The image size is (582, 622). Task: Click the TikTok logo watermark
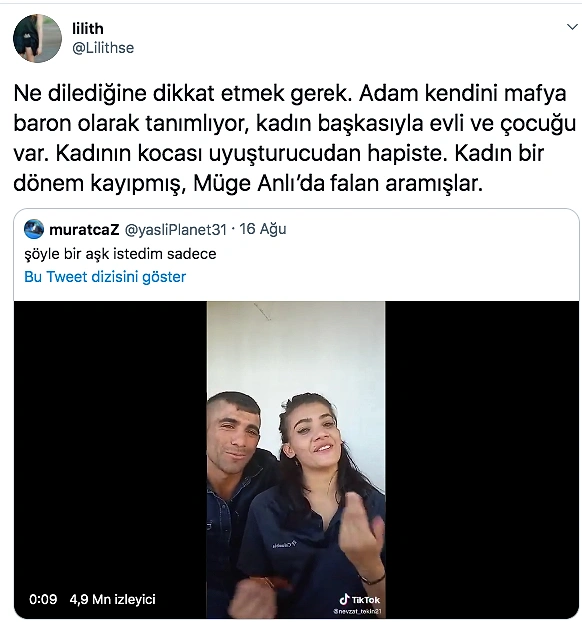pos(359,599)
